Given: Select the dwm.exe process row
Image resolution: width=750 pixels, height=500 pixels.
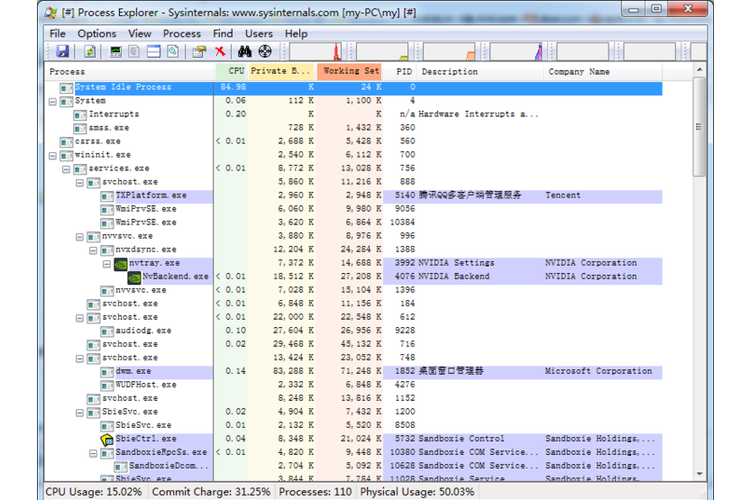Looking at the screenshot, I should 354,372.
